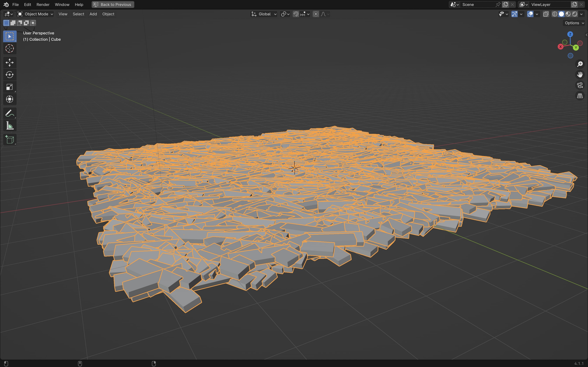Toggle camera view icon
Screen dimensions: 588x367
click(580, 85)
